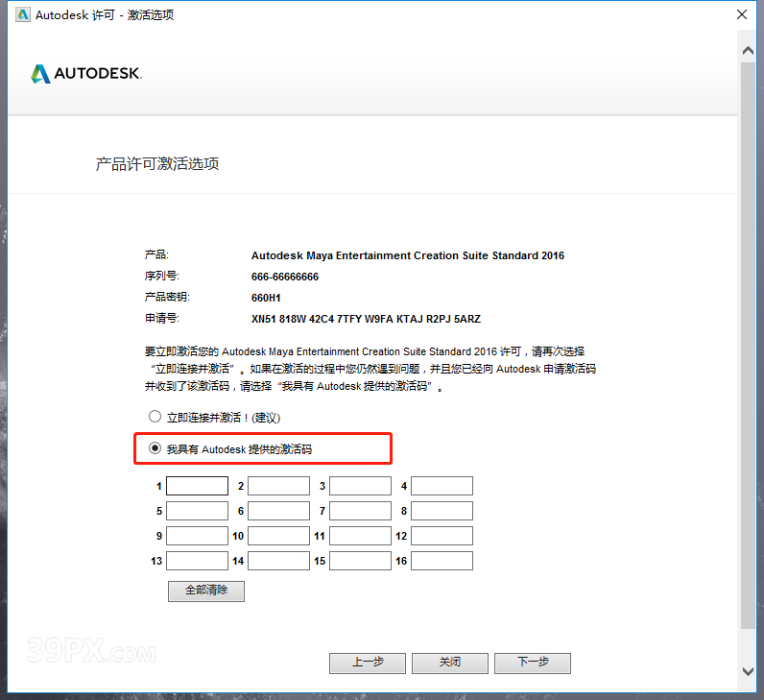Click the product name Autodesk Maya Entertainment text
Viewport: 764px width, 700px height.
(x=408, y=255)
